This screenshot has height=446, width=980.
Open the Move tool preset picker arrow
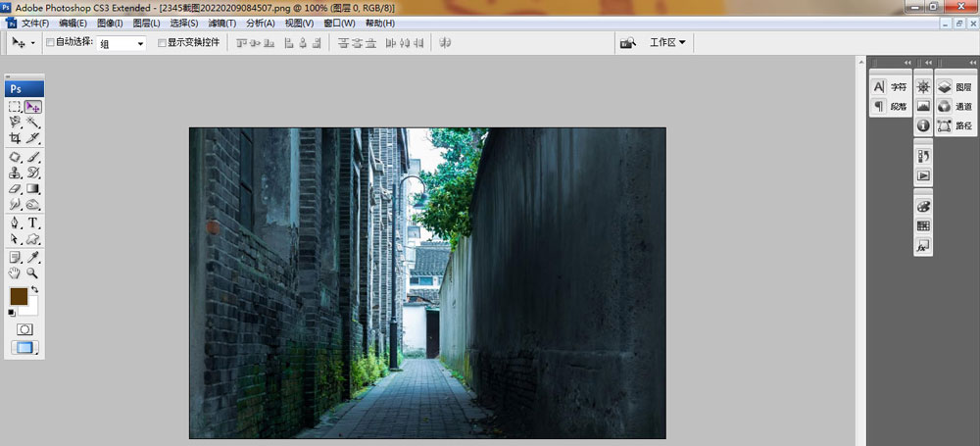click(x=32, y=44)
